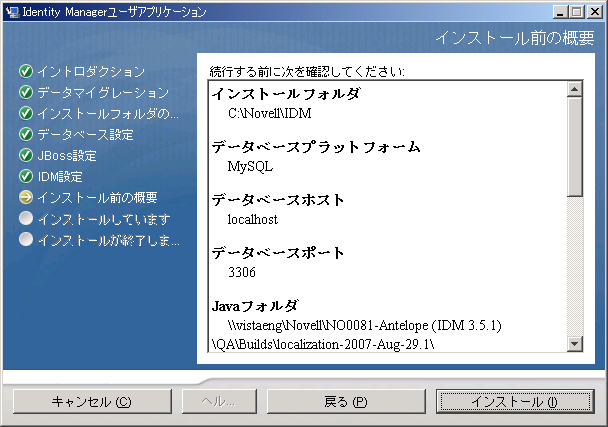
Task: Click the 続行する前に次を確認してください prompt text
Action: (307, 71)
